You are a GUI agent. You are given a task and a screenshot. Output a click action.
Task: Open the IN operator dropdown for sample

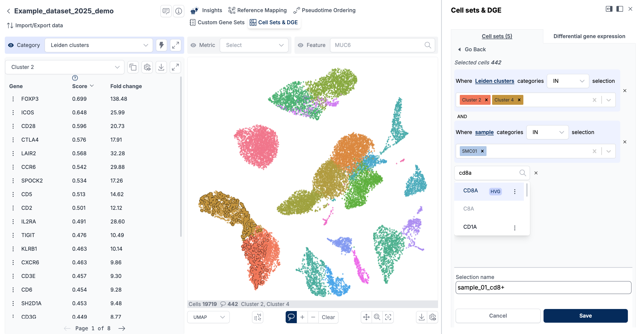click(547, 132)
